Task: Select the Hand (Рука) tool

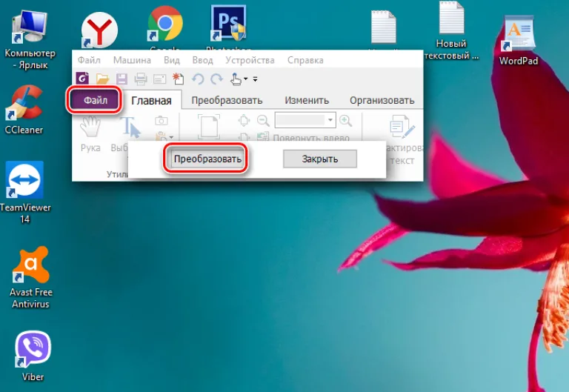Action: [x=90, y=126]
